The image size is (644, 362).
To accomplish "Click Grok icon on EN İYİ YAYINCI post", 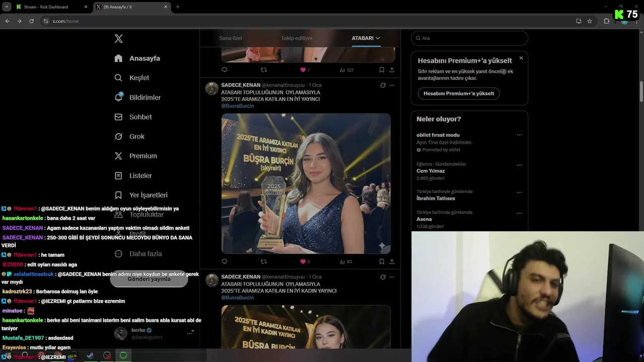I will point(383,85).
